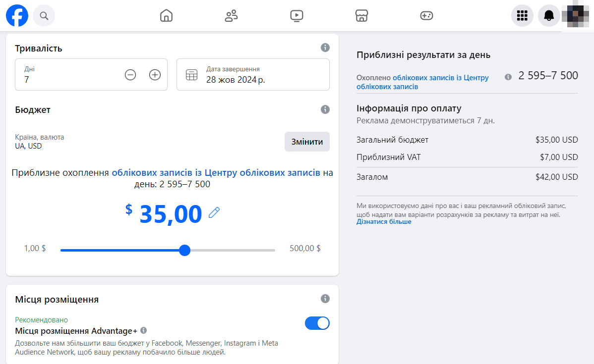Open the Friends icon in top navigation

coord(231,16)
